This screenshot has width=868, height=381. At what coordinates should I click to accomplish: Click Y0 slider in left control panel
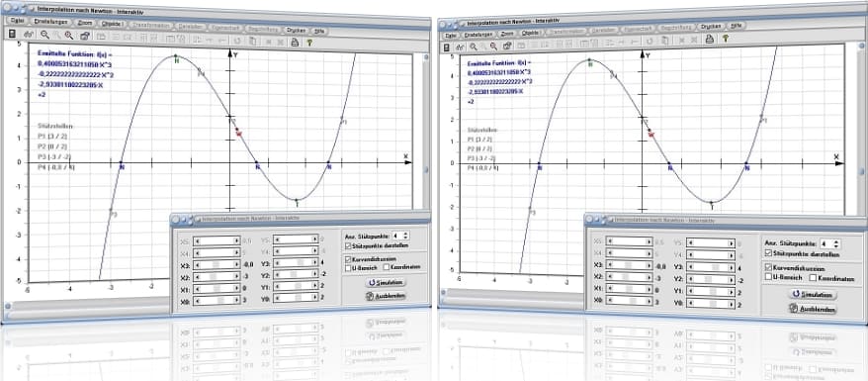tap(296, 298)
